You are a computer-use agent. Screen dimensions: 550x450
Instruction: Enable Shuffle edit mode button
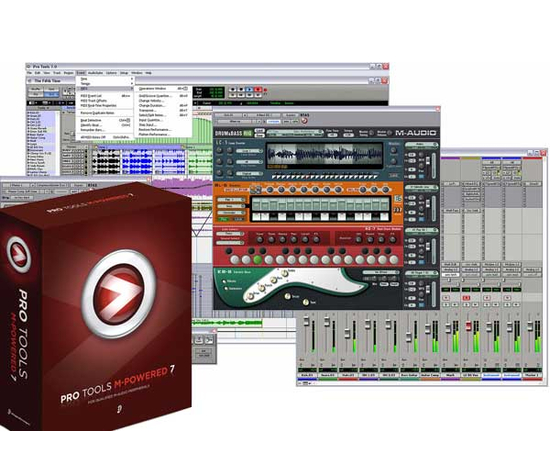[36, 89]
